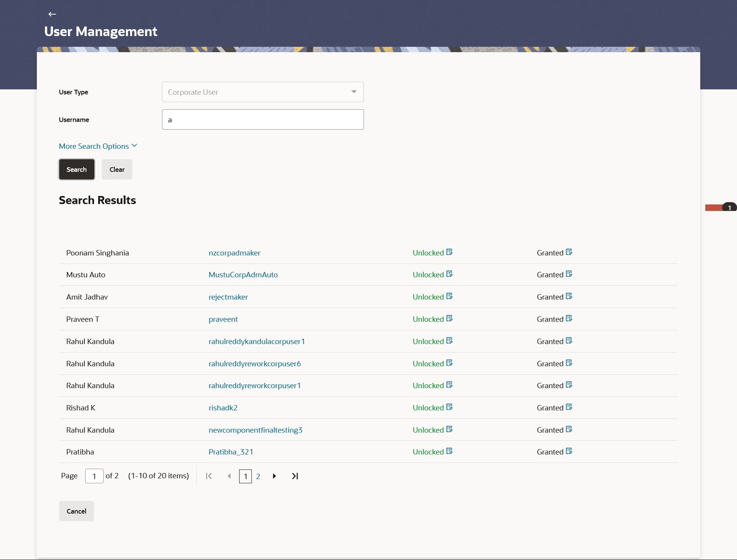The image size is (737, 560).
Task: Click the edit icon beside Unlocked for nzcorpadmaker
Action: pos(449,252)
